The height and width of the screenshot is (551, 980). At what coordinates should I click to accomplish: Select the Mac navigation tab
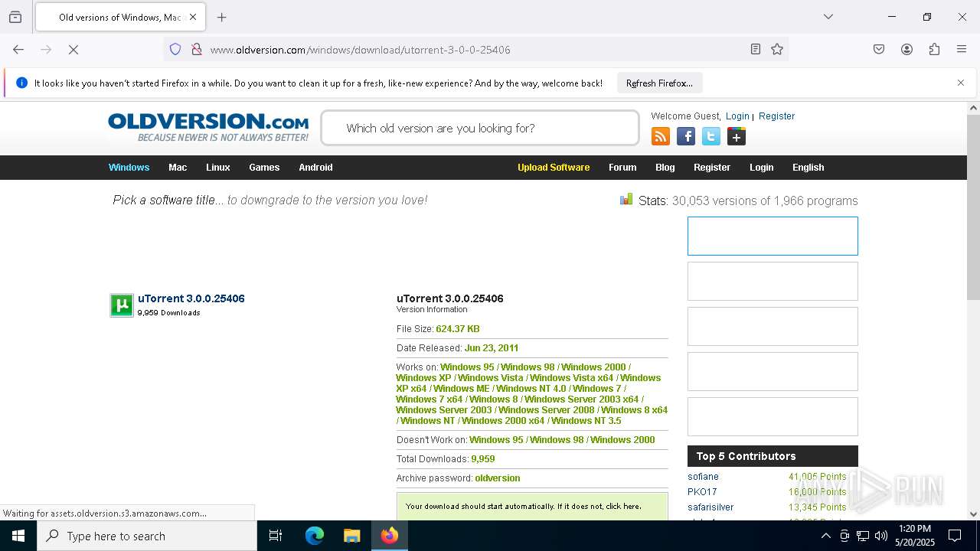click(x=178, y=168)
